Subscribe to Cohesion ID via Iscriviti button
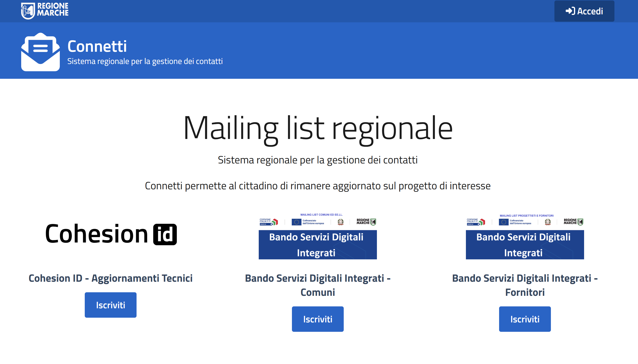638x364 pixels. click(110, 305)
